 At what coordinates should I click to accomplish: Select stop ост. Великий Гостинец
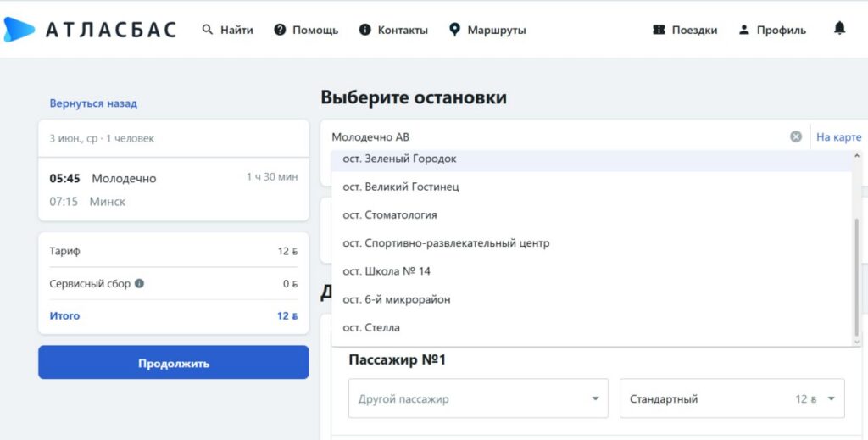click(x=592, y=187)
